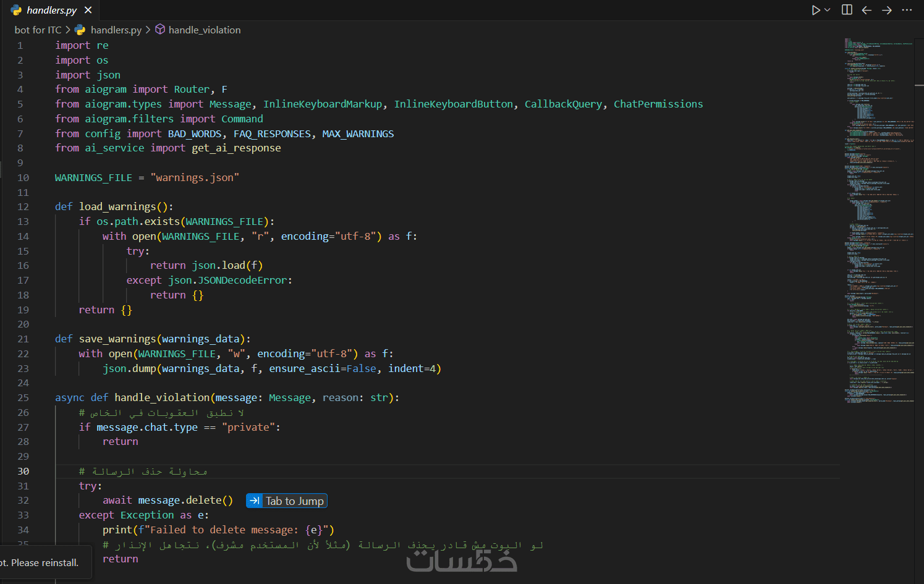Click '"warnings.json"' string literal
The height and width of the screenshot is (584, 924).
195,177
